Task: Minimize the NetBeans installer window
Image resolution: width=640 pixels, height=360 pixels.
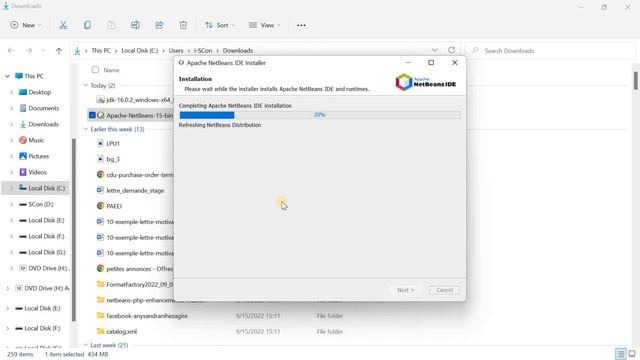Action: [x=408, y=62]
